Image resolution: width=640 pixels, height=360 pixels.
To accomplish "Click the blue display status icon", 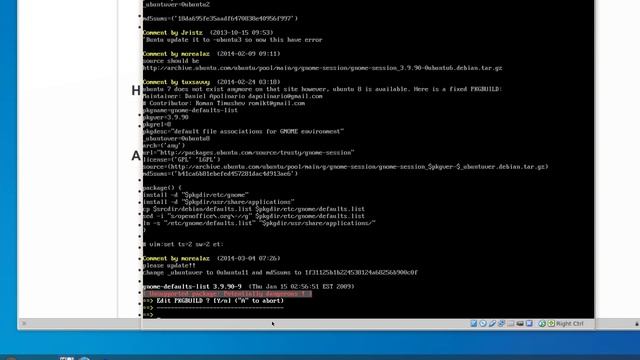I will pos(529,324).
